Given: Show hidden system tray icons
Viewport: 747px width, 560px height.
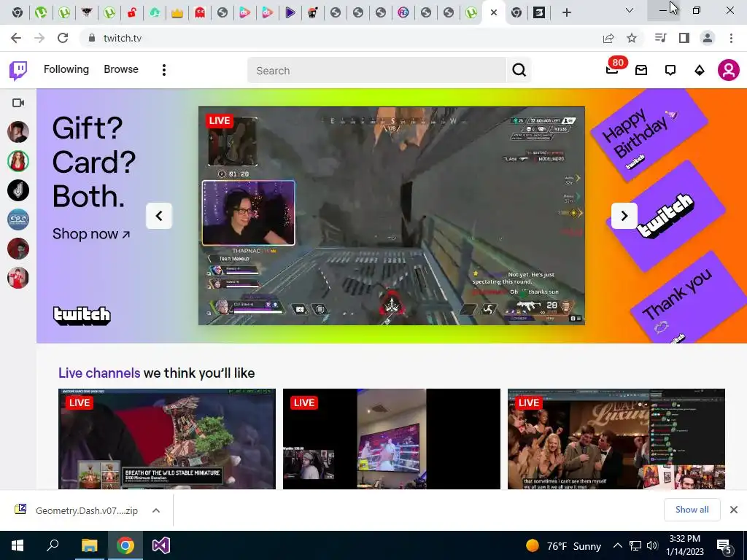Looking at the screenshot, I should (617, 545).
